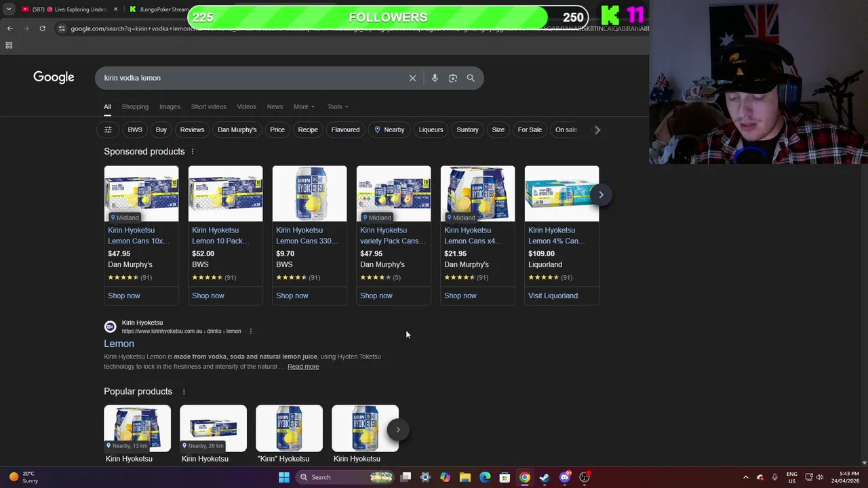This screenshot has height=488, width=868.
Task: Apply the Price filter chip
Action: click(x=277, y=129)
